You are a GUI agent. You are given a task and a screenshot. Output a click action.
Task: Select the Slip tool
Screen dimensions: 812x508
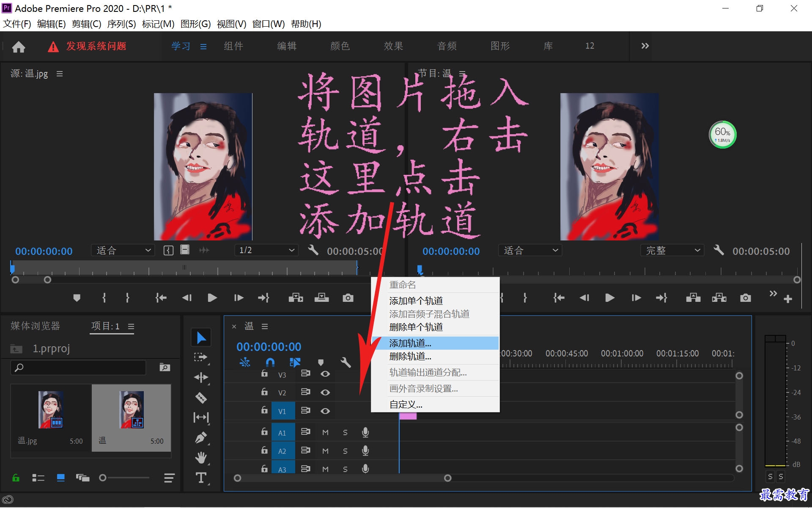(201, 417)
